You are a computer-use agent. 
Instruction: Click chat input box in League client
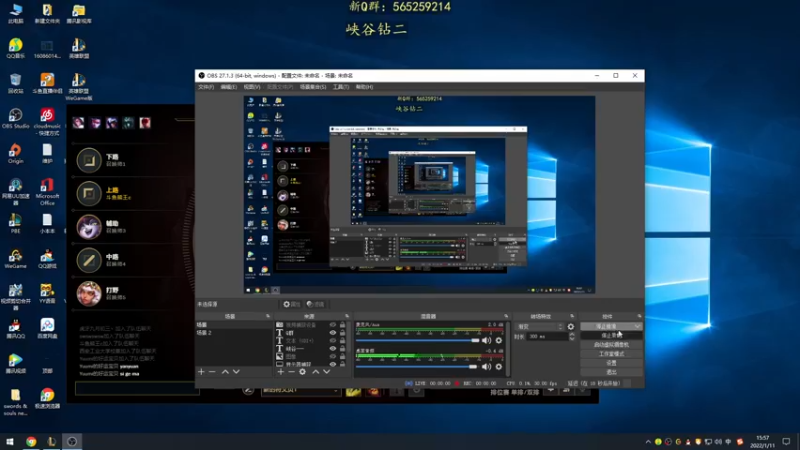tap(136, 389)
